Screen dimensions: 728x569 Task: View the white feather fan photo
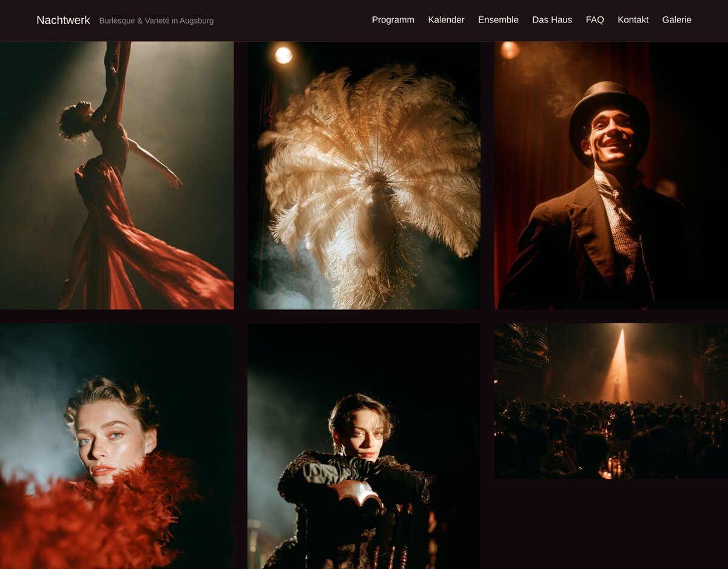tap(364, 175)
